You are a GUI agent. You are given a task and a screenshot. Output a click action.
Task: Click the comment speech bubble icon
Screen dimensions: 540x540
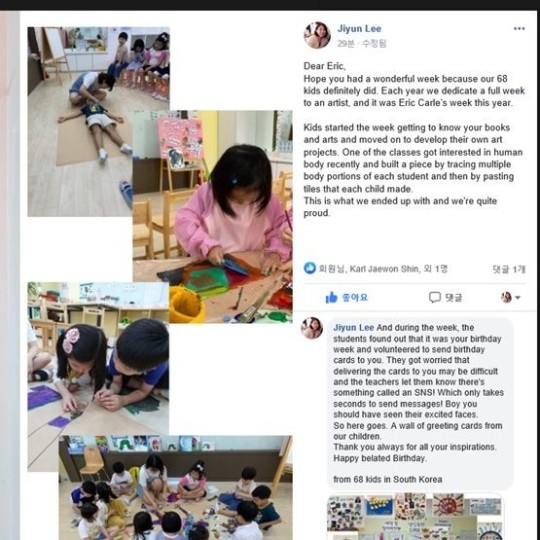[435, 297]
